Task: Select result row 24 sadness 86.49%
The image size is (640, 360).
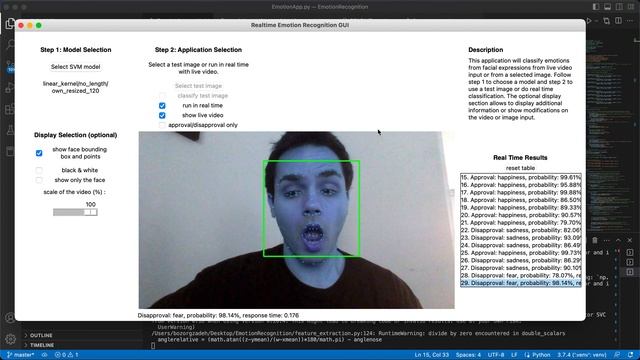Action: click(x=520, y=245)
